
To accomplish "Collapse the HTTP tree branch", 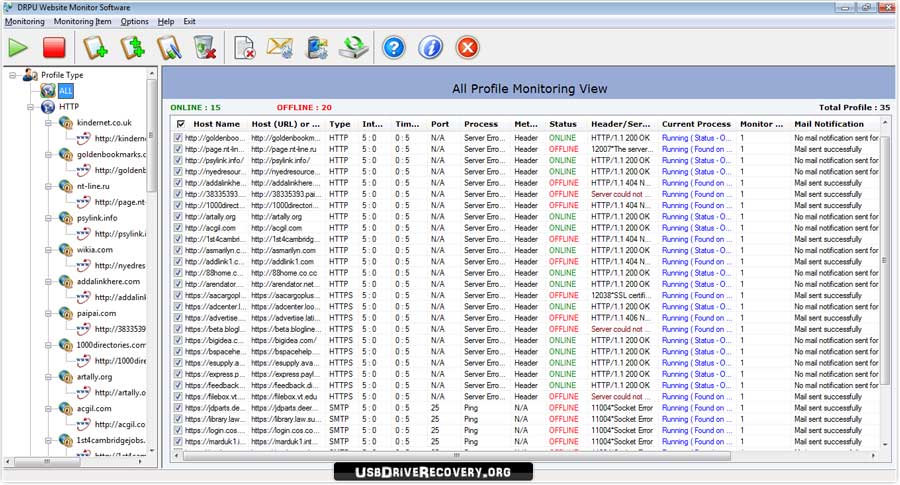I will coord(31,107).
